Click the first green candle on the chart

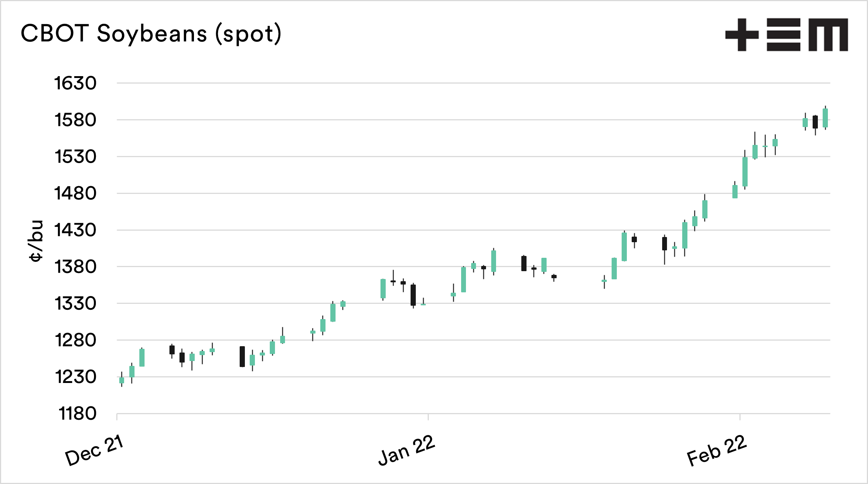[122, 380]
